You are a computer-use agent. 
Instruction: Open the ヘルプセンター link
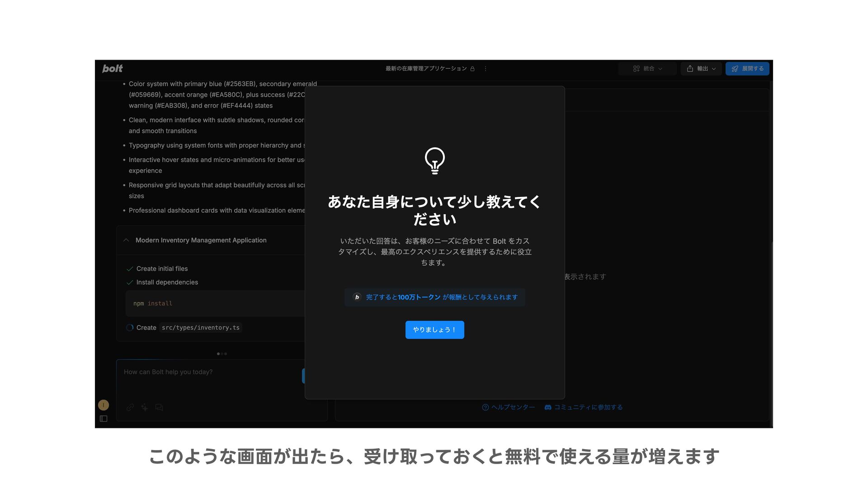[509, 408]
